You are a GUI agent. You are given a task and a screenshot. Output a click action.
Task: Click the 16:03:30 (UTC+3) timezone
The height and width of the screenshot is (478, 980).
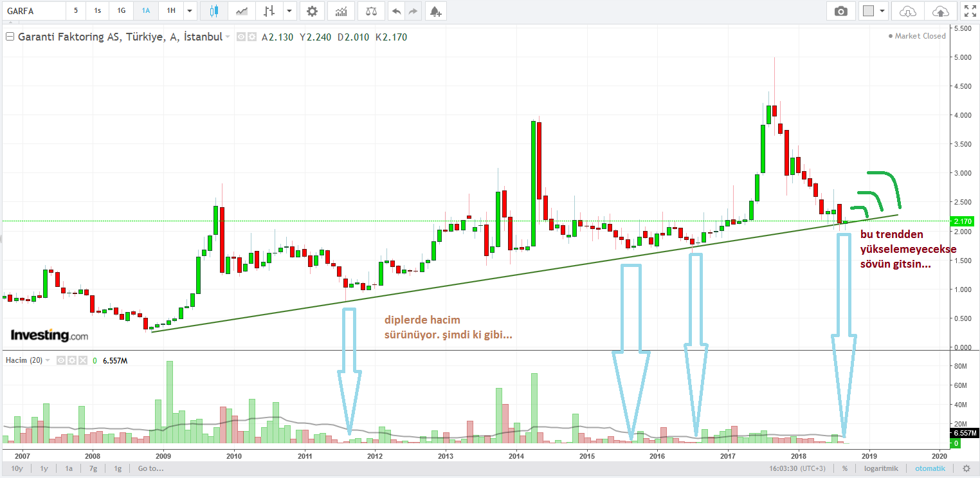(x=796, y=468)
